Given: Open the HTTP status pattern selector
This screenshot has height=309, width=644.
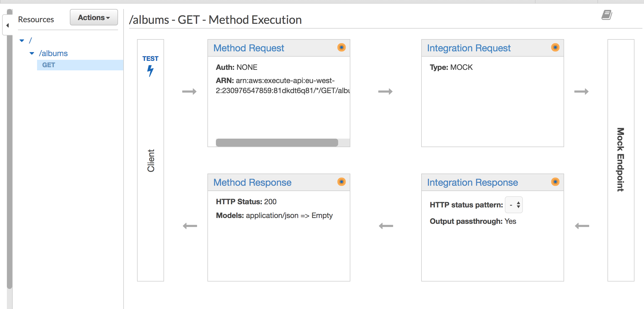Looking at the screenshot, I should [x=514, y=205].
